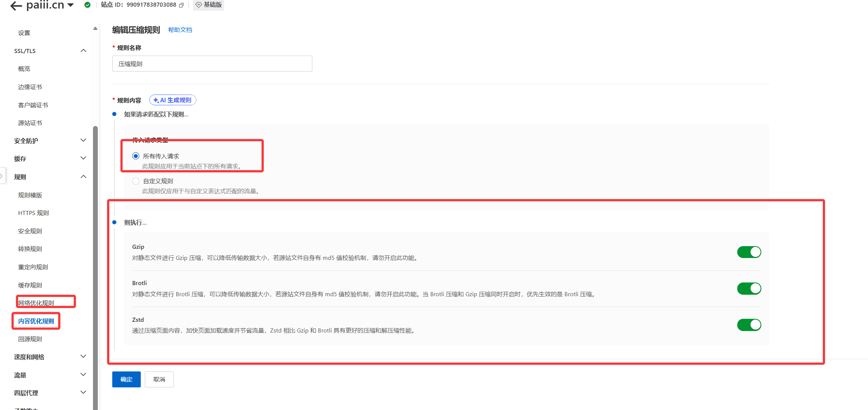Image resolution: width=868 pixels, height=410 pixels.
Task: Disable the Gzip compression toggle
Action: coord(749,252)
